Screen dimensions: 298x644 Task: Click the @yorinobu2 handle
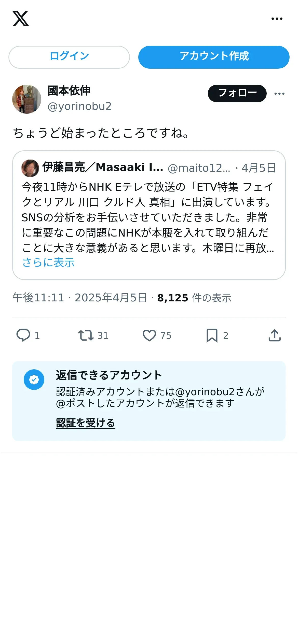click(79, 106)
